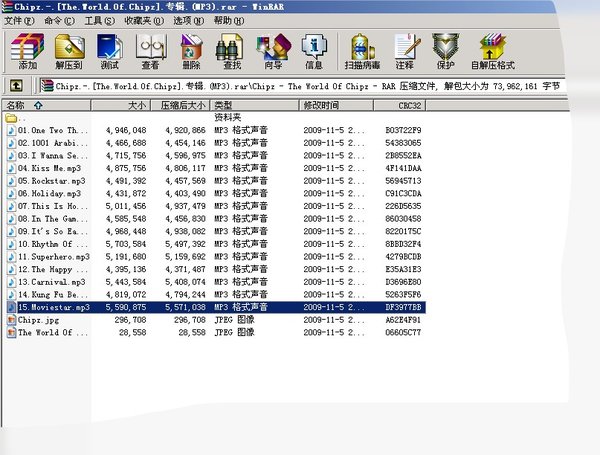Open the 帮助(H) menu
Viewport: 600px width, 455px height.
(229, 21)
